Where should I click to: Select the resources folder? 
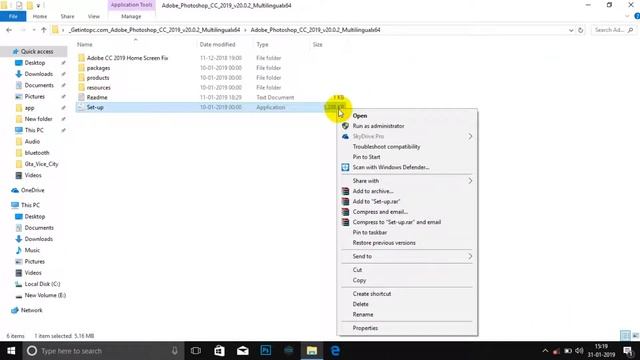(98, 87)
